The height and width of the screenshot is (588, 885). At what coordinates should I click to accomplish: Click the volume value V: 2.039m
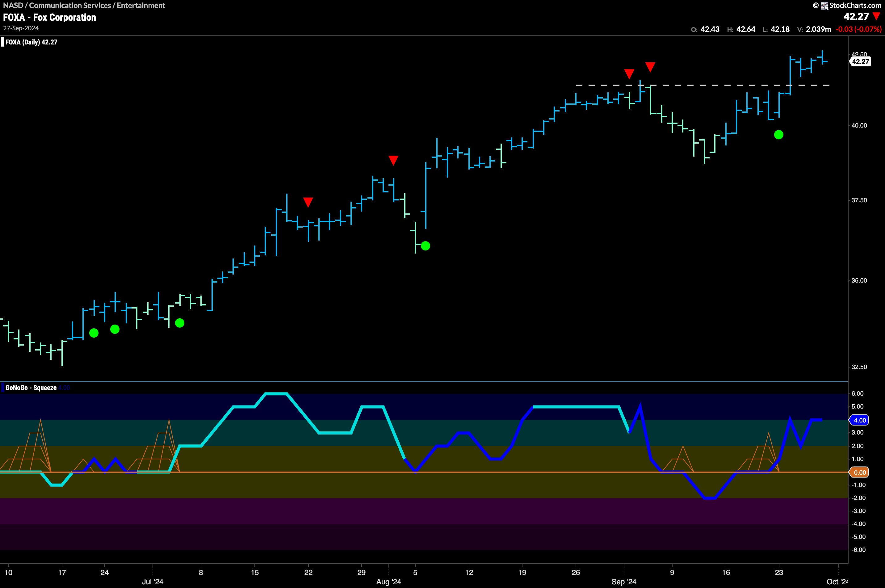[814, 29]
